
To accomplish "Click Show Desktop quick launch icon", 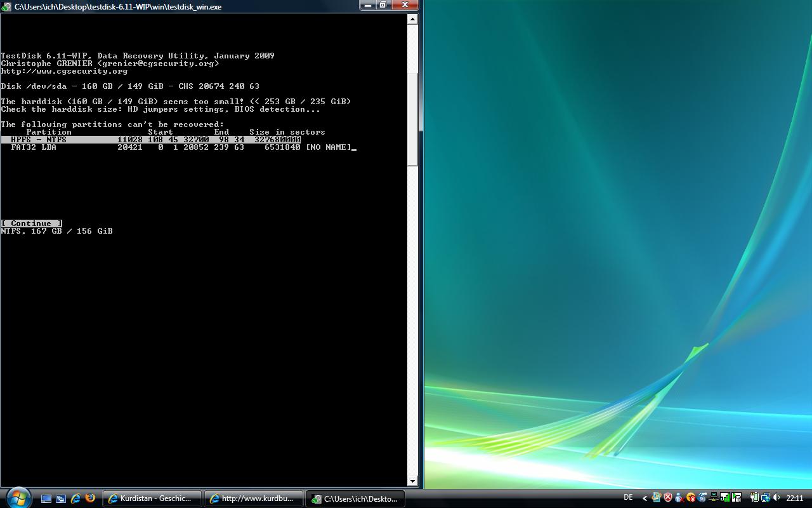I will (46, 498).
